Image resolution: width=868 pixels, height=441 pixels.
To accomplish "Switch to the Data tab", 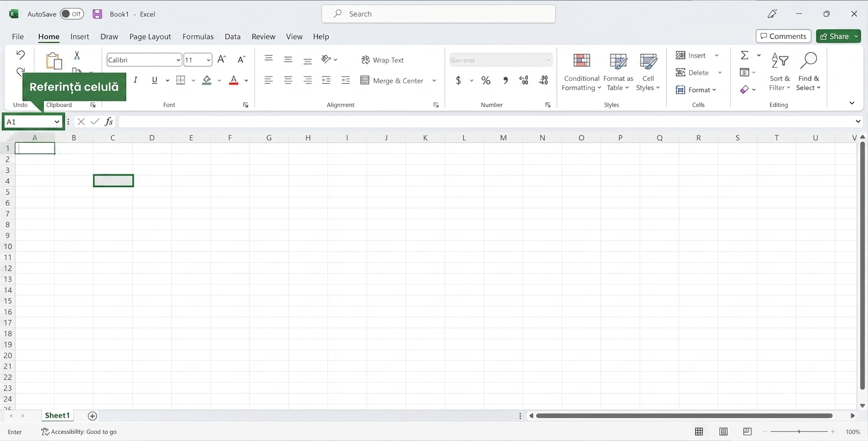I will (x=233, y=37).
